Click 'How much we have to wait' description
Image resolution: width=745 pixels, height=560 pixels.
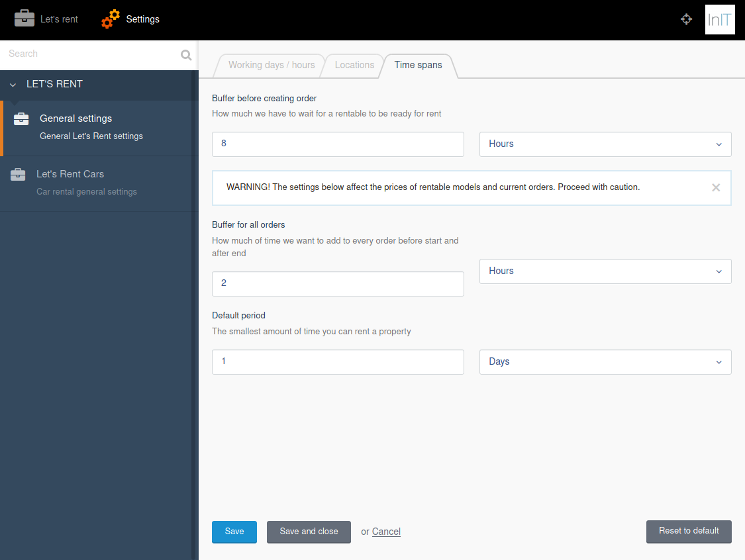pyautogui.click(x=326, y=113)
